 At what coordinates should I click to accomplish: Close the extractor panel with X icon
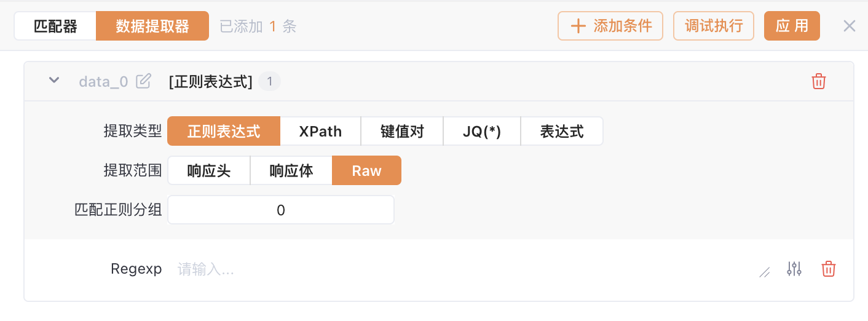(850, 26)
